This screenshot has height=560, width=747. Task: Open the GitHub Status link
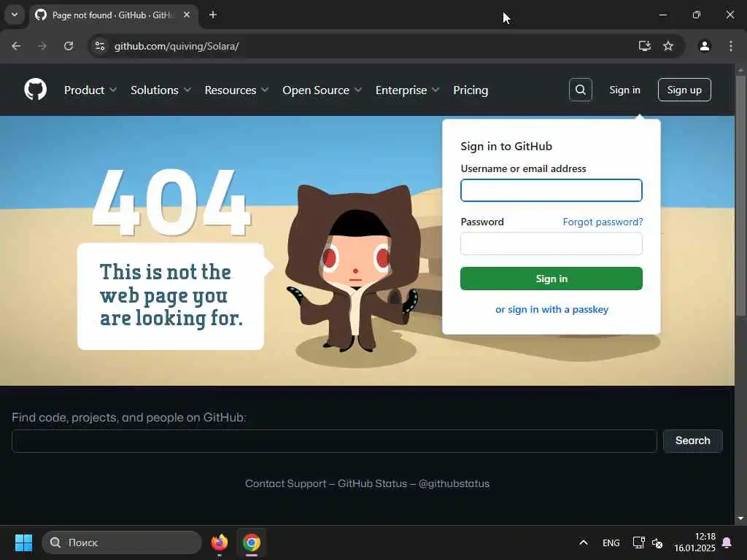(x=373, y=483)
